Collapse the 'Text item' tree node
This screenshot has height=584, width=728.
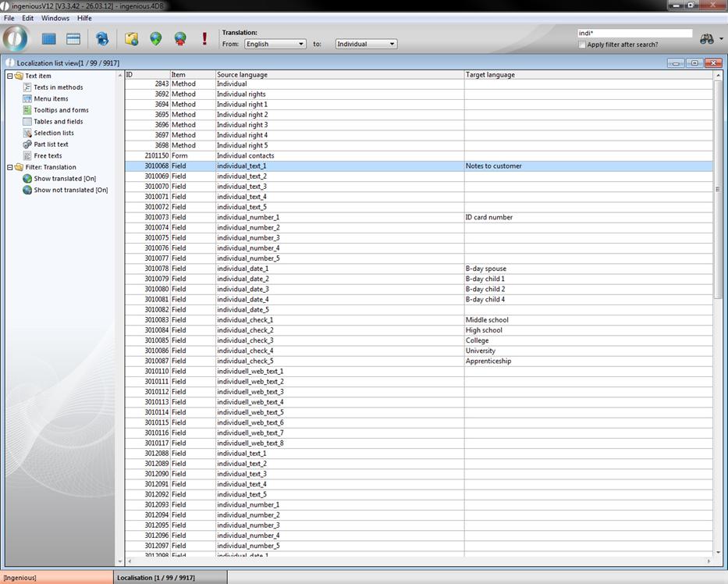click(x=9, y=76)
